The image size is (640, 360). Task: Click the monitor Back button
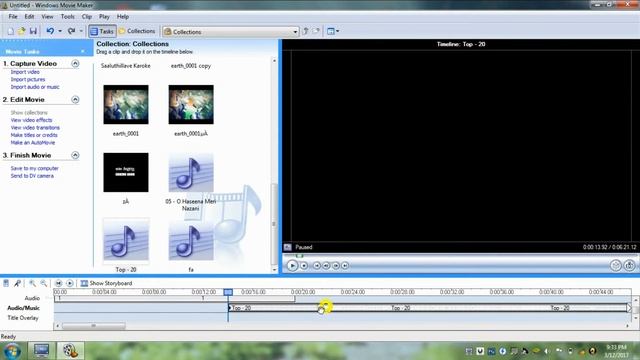317,266
